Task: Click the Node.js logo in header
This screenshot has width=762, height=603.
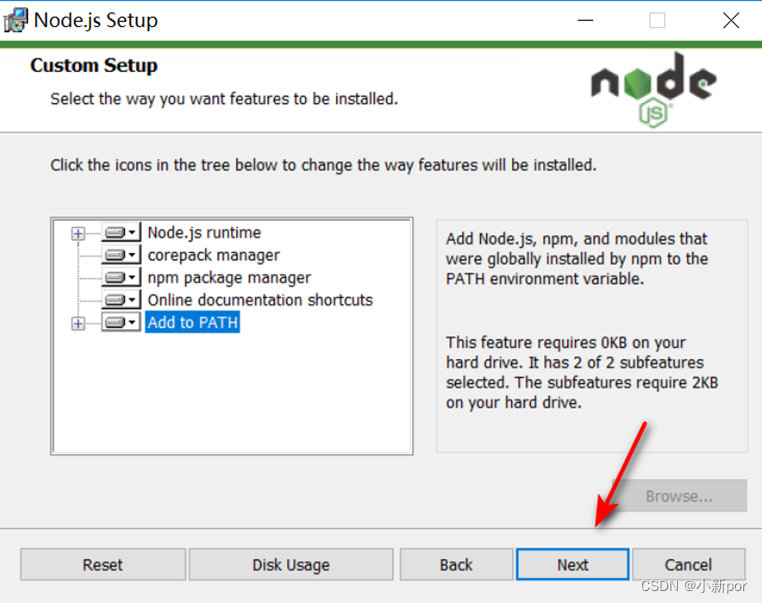Action: (x=654, y=90)
